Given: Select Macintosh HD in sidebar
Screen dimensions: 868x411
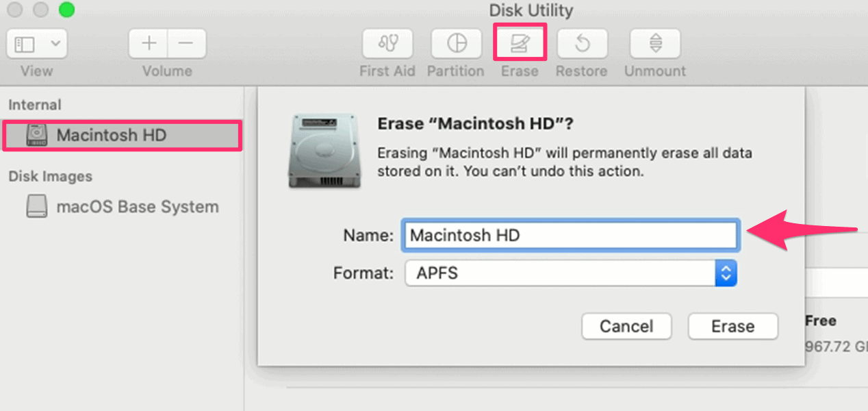Looking at the screenshot, I should click(x=122, y=135).
